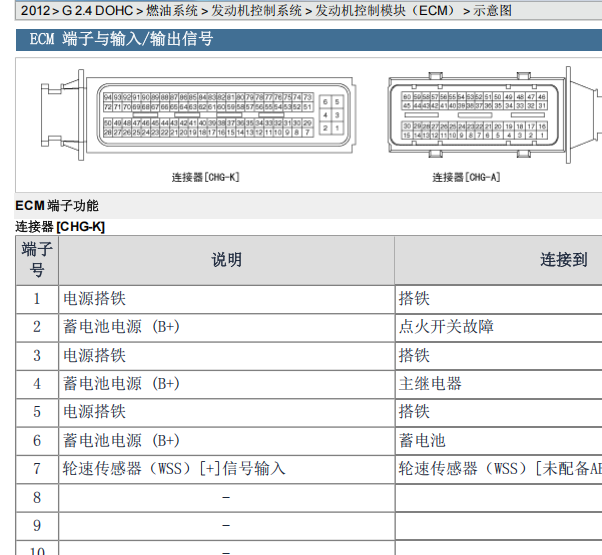Select terminal number 9 cell
The image size is (602, 555).
(37, 526)
